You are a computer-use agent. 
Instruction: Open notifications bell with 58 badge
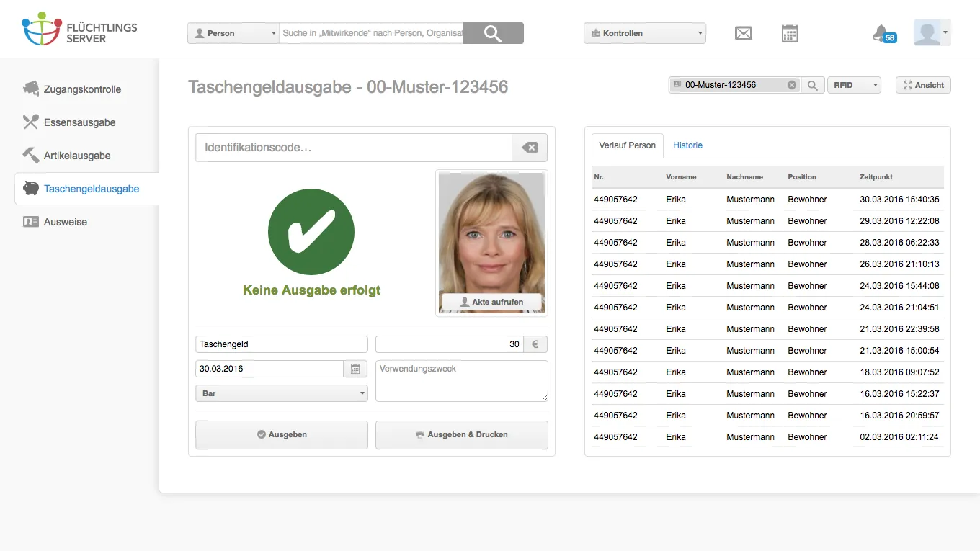point(884,33)
